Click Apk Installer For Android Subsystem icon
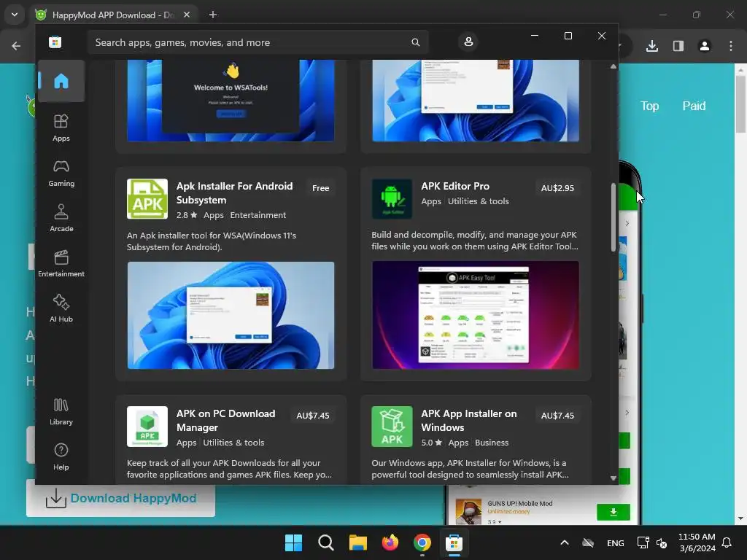Viewport: 747px width, 560px height. pyautogui.click(x=147, y=198)
